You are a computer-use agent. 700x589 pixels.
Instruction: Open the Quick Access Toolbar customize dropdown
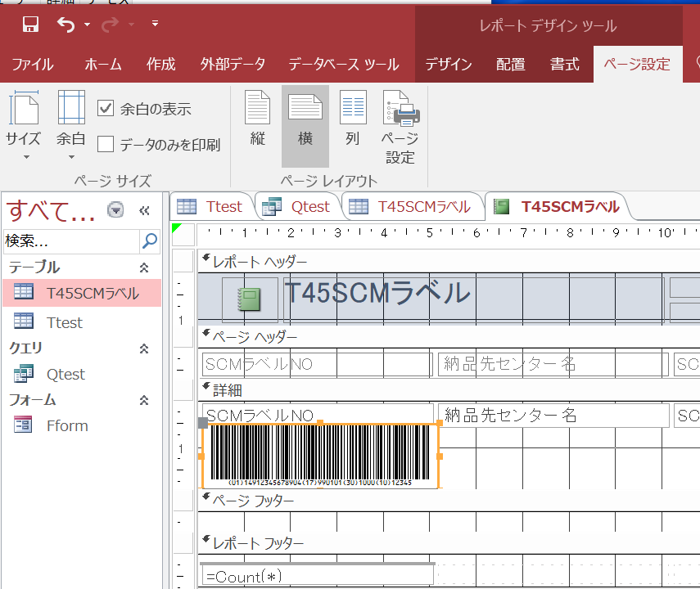(x=155, y=24)
